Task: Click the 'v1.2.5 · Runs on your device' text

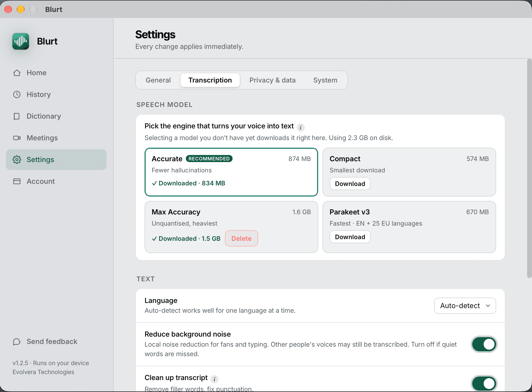Action: click(x=51, y=363)
